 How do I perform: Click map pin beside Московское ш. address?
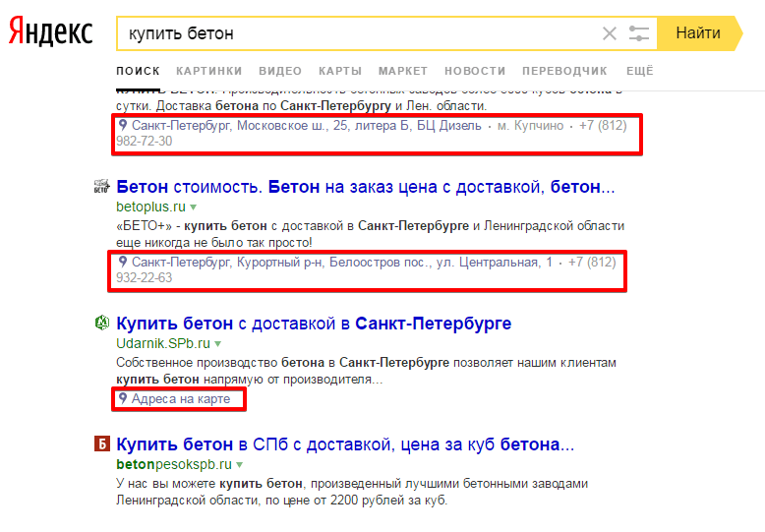(x=123, y=125)
